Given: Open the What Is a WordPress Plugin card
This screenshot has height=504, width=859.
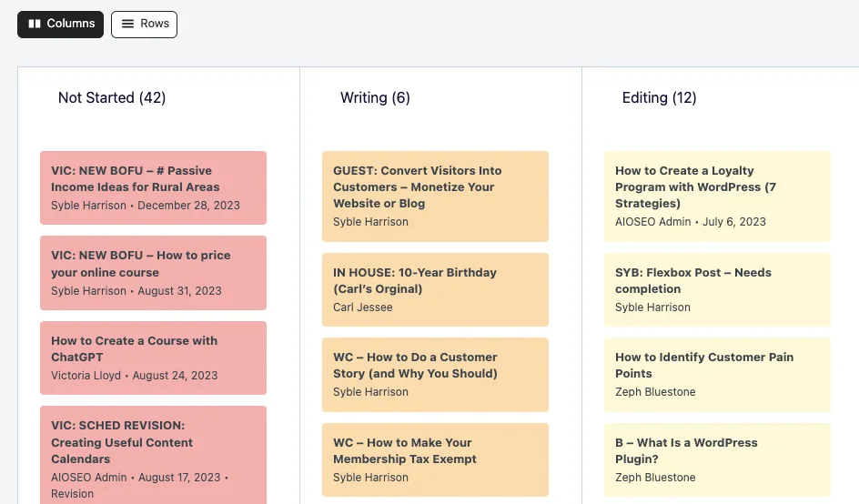Looking at the screenshot, I should click(717, 459).
